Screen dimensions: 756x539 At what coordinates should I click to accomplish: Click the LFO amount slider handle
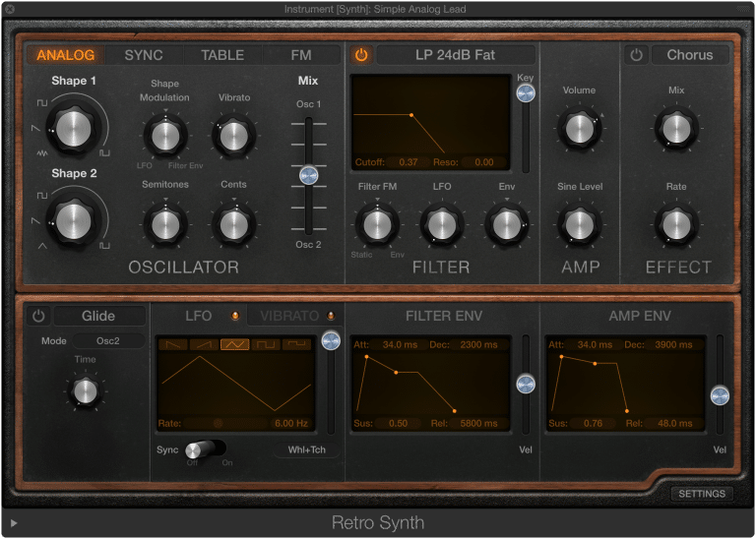point(331,341)
